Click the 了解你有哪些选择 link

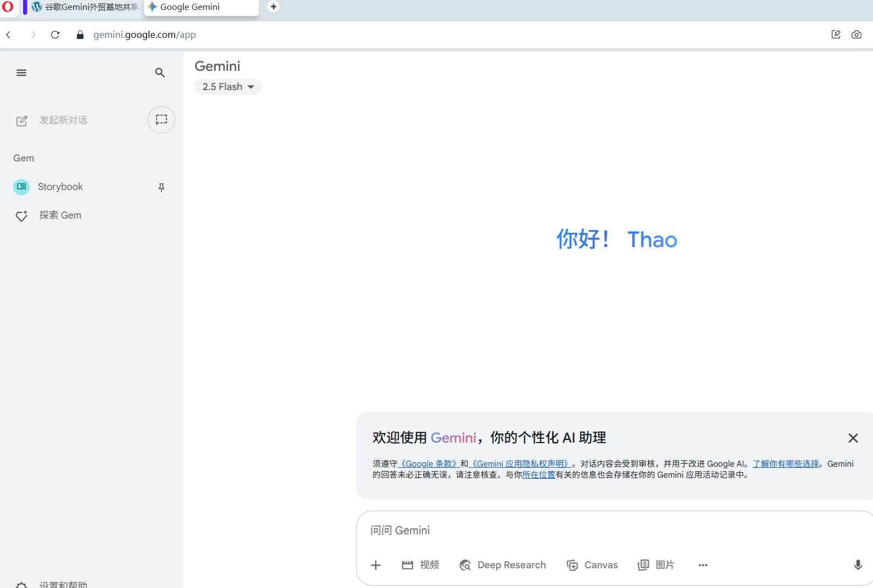coord(786,464)
